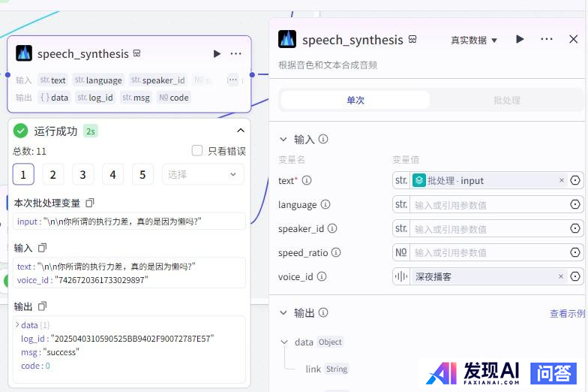The image size is (588, 392).
Task: Copy the 输出 section content
Action: tap(43, 306)
